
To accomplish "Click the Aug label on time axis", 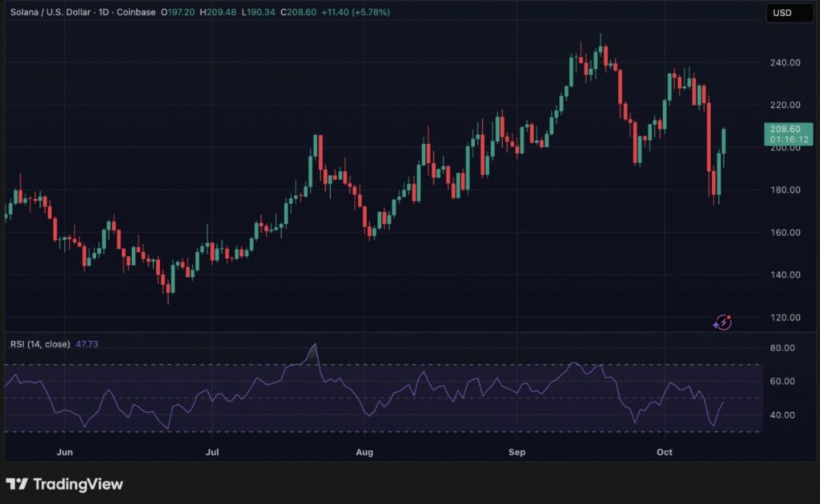I will (364, 452).
